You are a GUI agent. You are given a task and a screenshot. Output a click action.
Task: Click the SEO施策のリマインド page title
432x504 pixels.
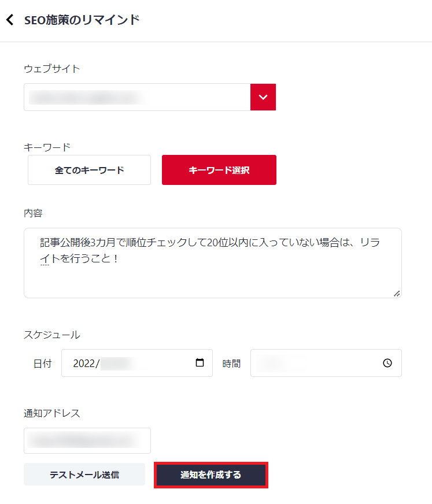coord(82,20)
